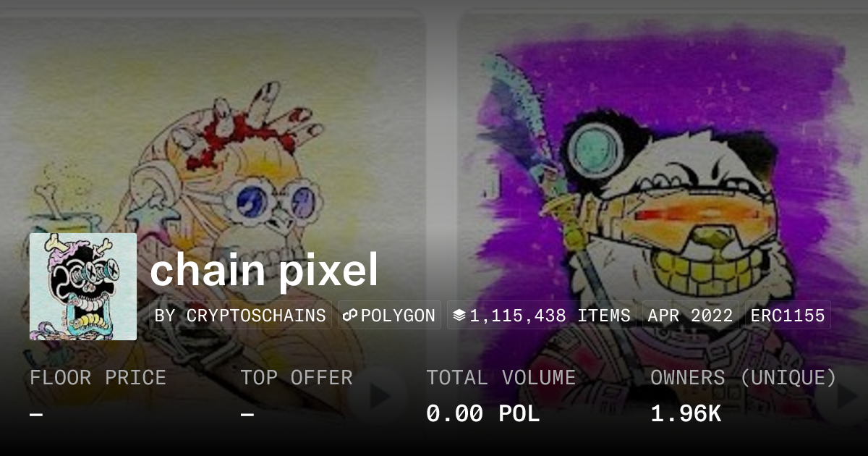
Task: Click the dash value under Floor Price
Action: (x=36, y=415)
